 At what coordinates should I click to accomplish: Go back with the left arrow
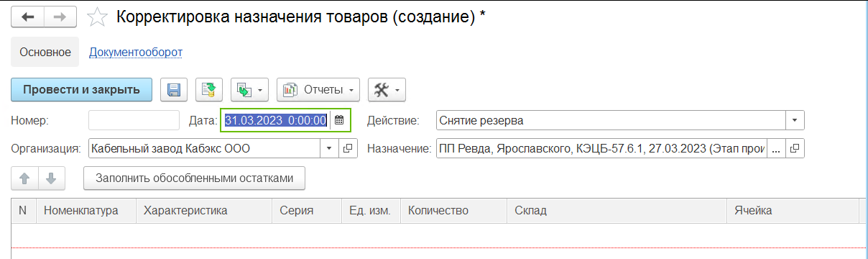point(29,17)
